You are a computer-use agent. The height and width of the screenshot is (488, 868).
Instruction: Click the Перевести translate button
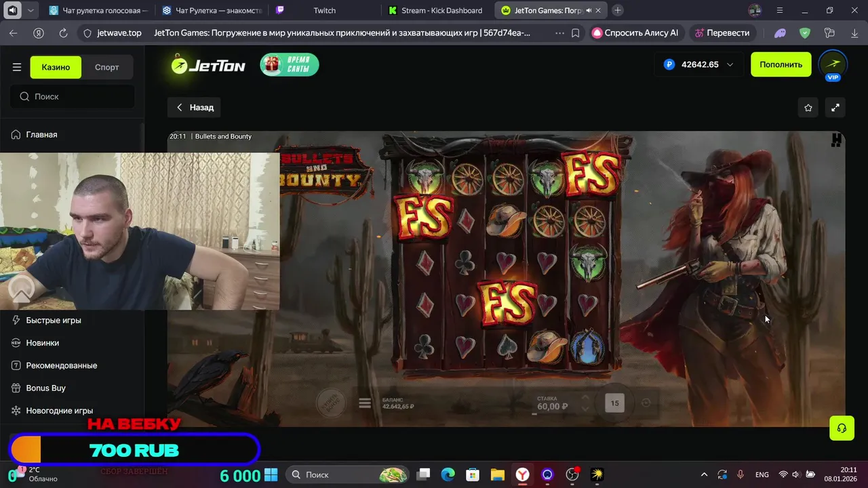(722, 33)
